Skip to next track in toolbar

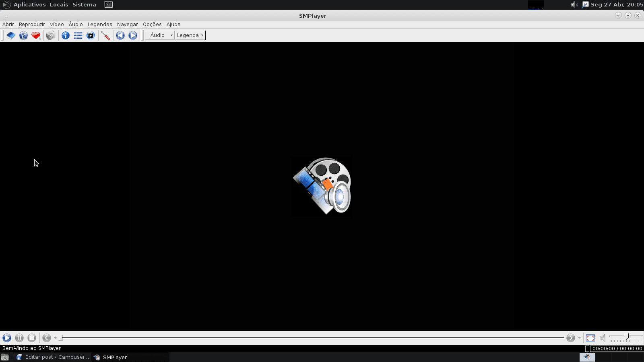click(133, 35)
